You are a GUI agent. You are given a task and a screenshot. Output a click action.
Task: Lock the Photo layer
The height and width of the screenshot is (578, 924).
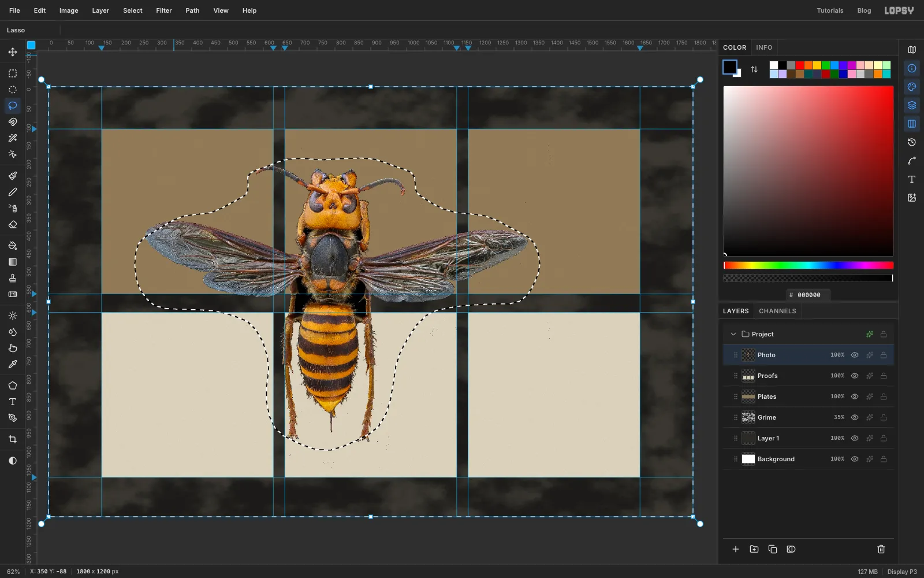pyautogui.click(x=884, y=355)
